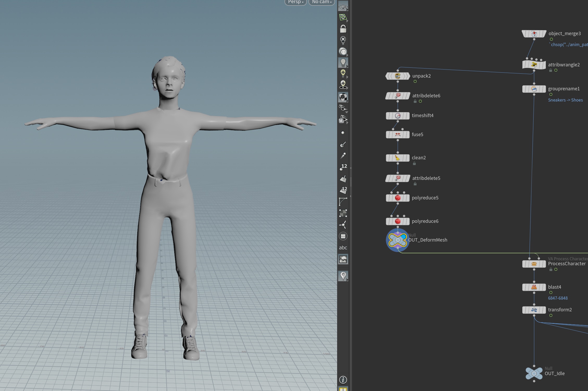The height and width of the screenshot is (391, 588).
Task: Toggle the background image display icon
Action: pyautogui.click(x=343, y=259)
